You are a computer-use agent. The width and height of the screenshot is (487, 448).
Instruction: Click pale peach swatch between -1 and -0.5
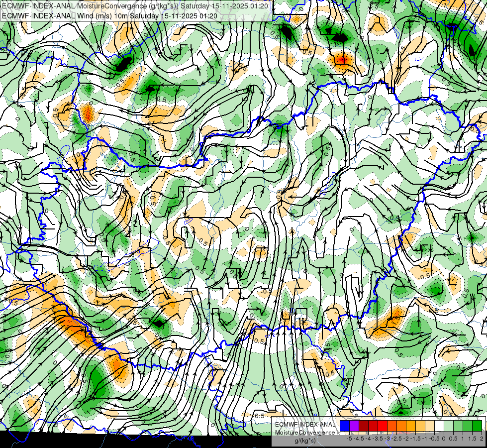click(x=430, y=426)
